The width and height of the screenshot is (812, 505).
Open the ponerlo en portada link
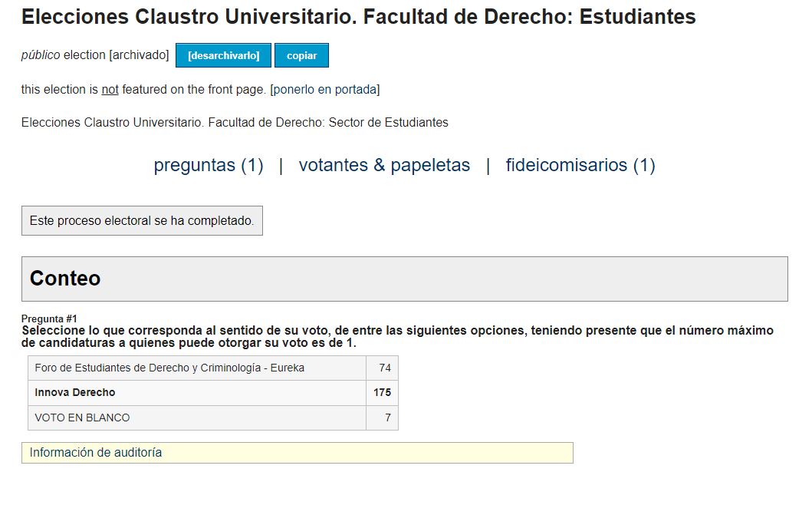[x=324, y=89]
